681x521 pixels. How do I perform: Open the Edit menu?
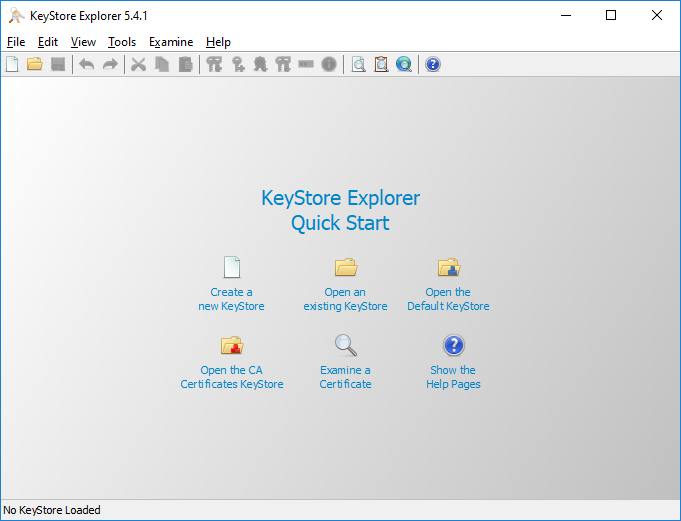tap(48, 42)
